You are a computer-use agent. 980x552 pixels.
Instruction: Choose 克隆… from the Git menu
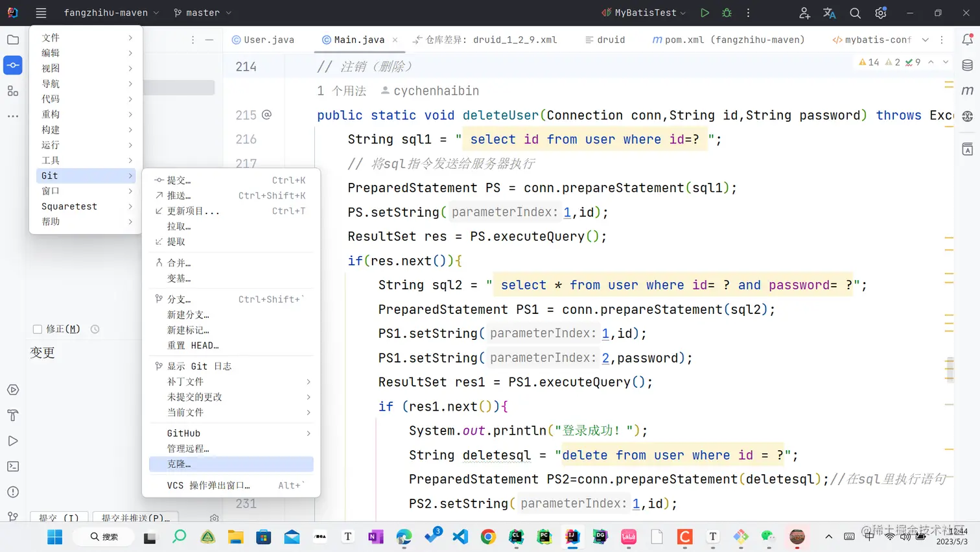coord(231,464)
